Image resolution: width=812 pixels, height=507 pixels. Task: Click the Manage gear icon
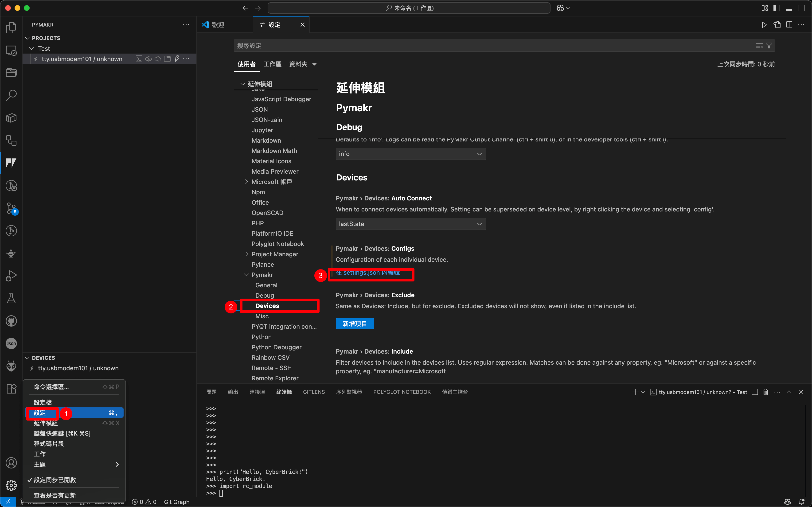[x=11, y=485]
